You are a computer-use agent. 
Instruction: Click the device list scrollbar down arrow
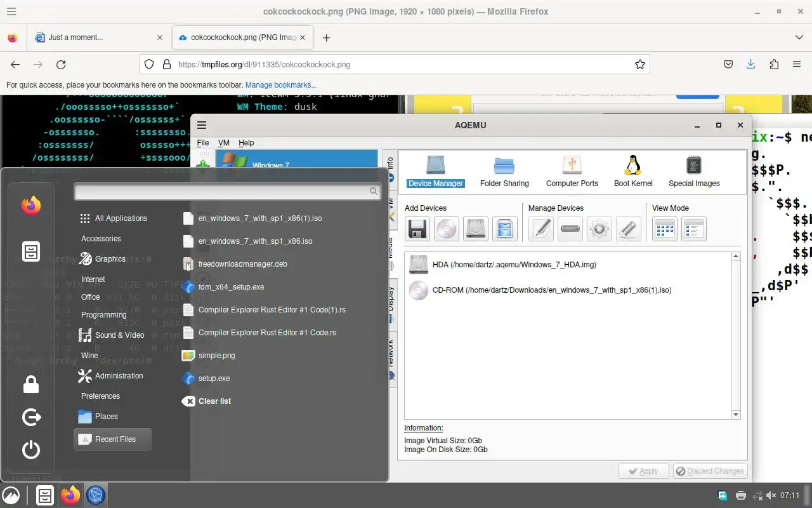click(x=736, y=415)
